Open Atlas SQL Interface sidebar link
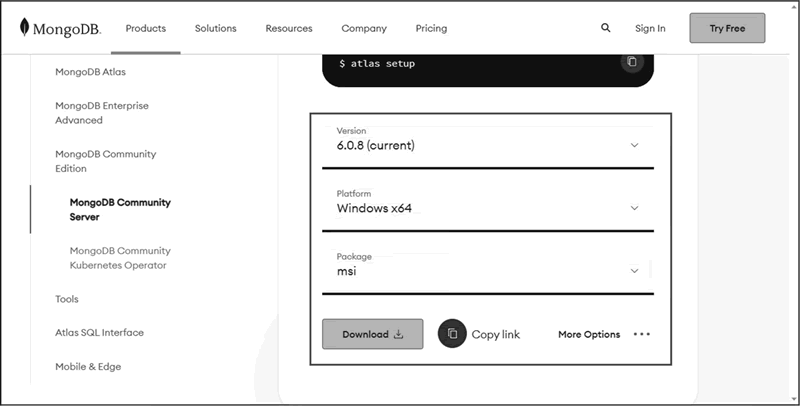Viewport: 800px width, 406px height. point(99,333)
